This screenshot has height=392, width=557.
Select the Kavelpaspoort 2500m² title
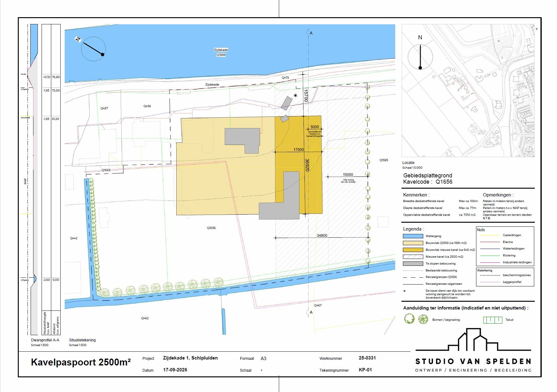coord(81,362)
